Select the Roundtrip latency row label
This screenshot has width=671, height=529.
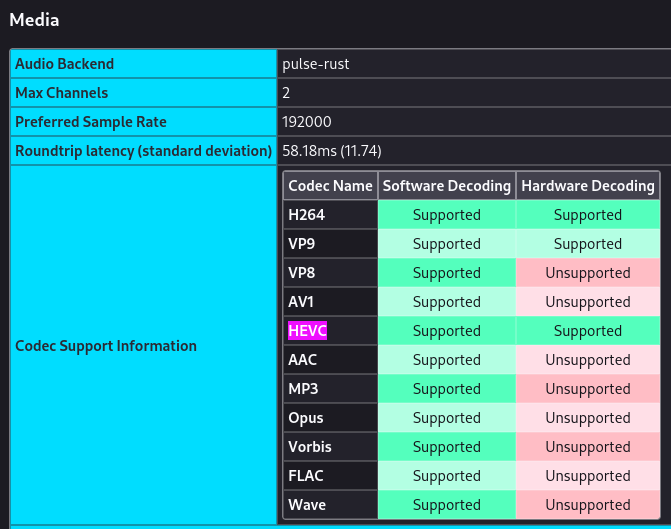pyautogui.click(x=143, y=151)
